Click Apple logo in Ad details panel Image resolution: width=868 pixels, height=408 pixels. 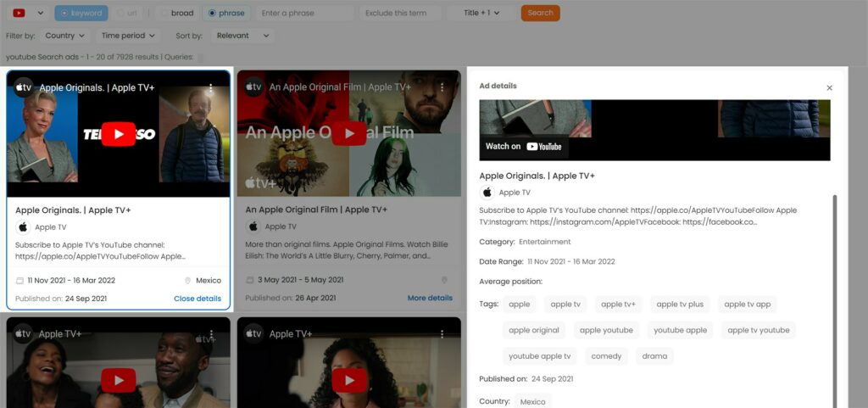(x=487, y=192)
